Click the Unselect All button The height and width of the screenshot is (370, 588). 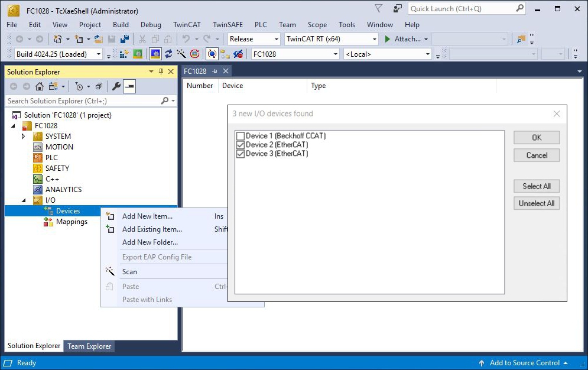(537, 203)
